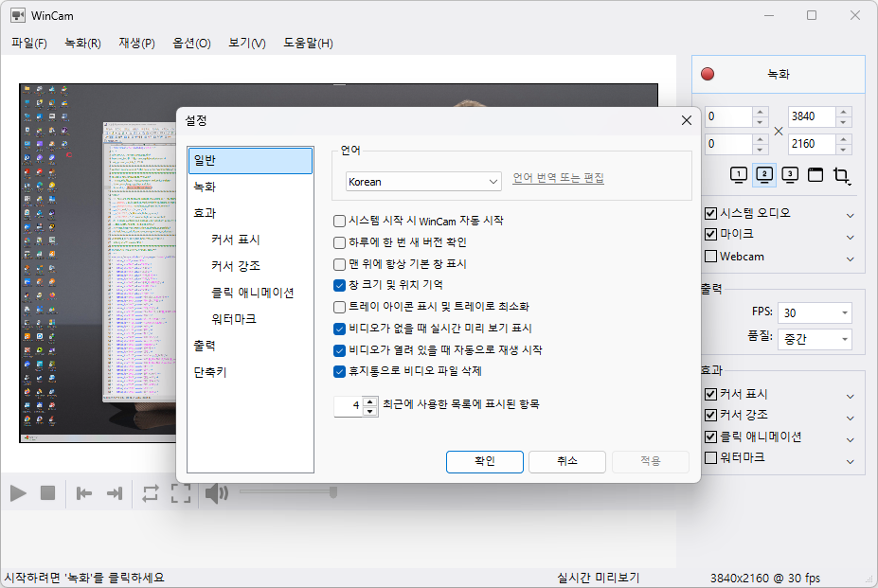Click the red record icon
Viewport: 878px width, 588px height.
(708, 74)
